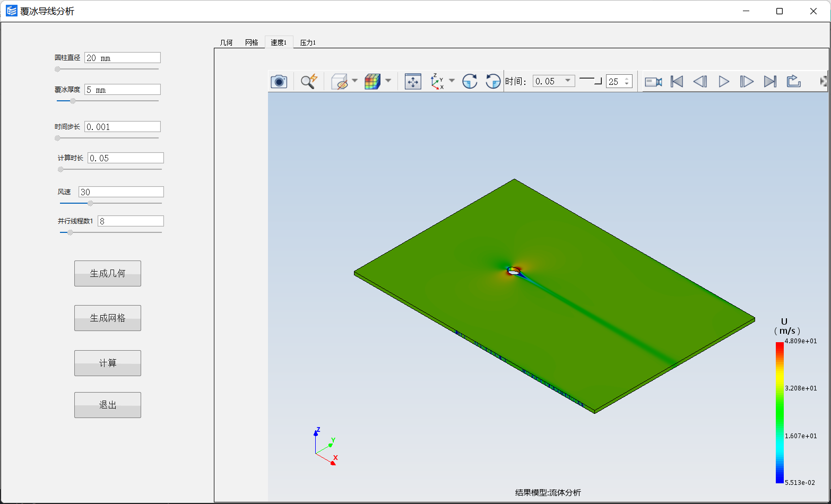Step back one frame in animation
The image size is (831, 504).
click(700, 81)
